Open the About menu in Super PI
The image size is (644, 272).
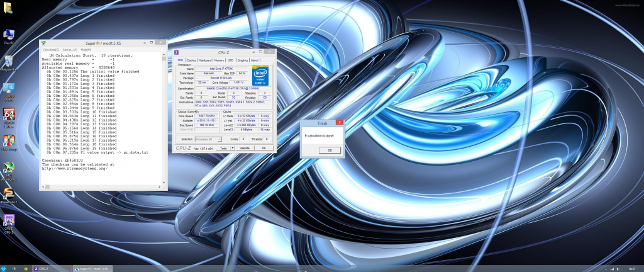[x=69, y=49]
